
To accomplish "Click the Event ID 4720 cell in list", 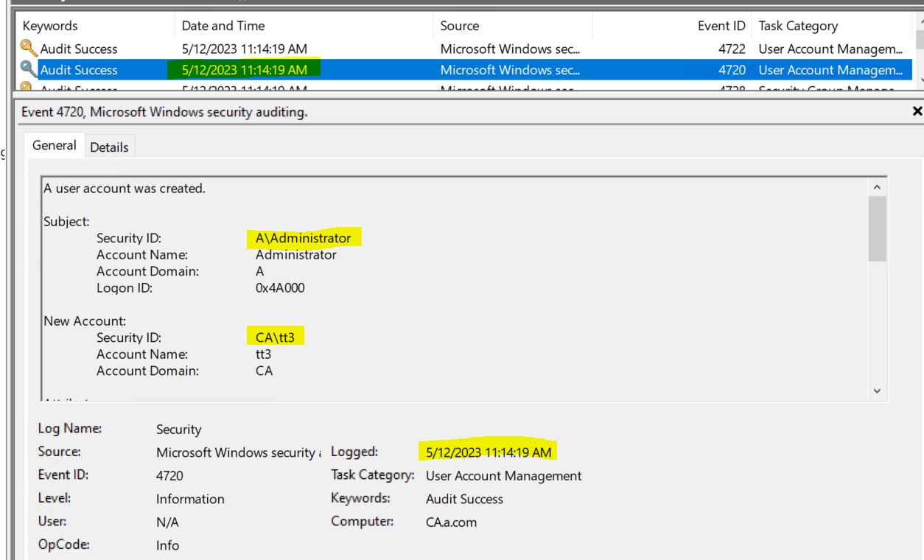I will click(x=732, y=70).
